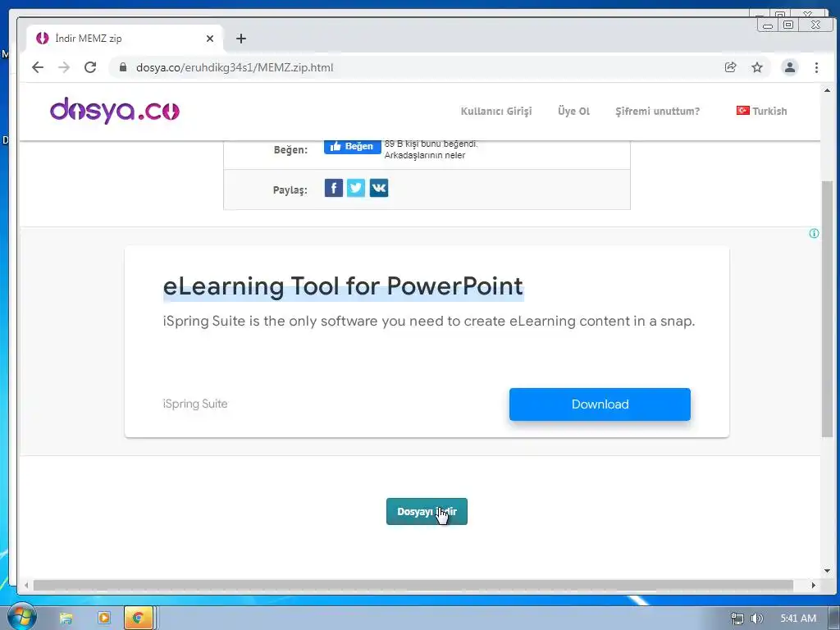840x630 pixels.
Task: Click the vertical scrollbar up arrow
Action: pyautogui.click(x=827, y=91)
